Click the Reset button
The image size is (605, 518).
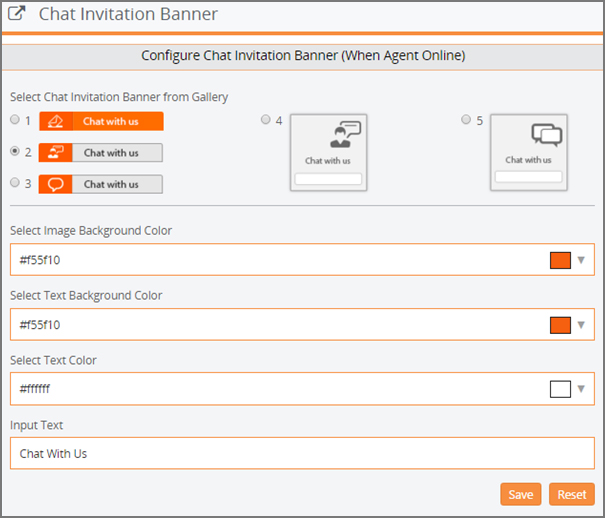coord(571,494)
